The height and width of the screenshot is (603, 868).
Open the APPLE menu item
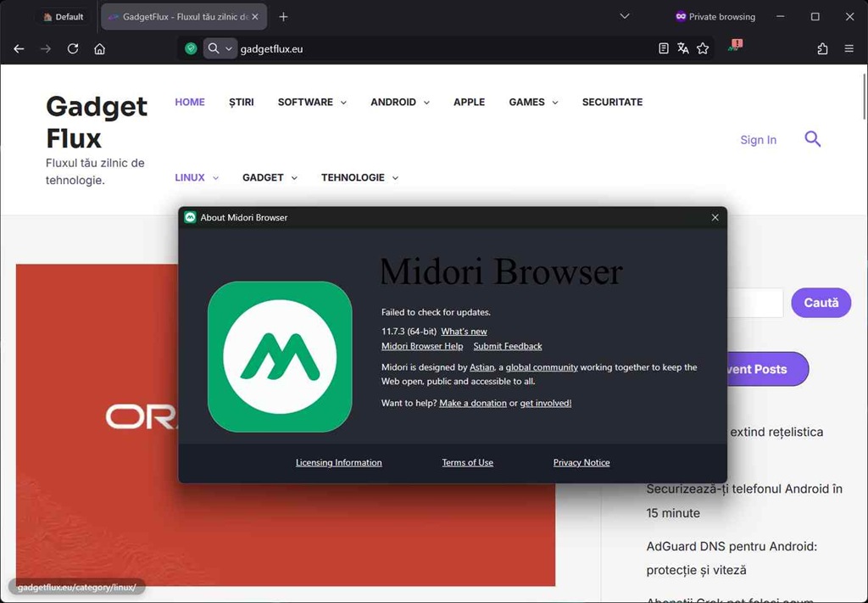pos(470,102)
